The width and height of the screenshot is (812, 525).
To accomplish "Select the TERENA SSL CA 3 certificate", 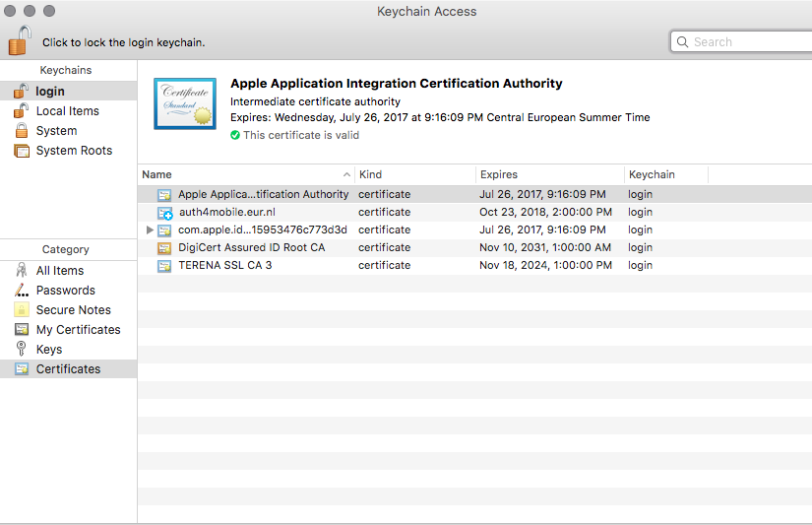I will coord(224,265).
